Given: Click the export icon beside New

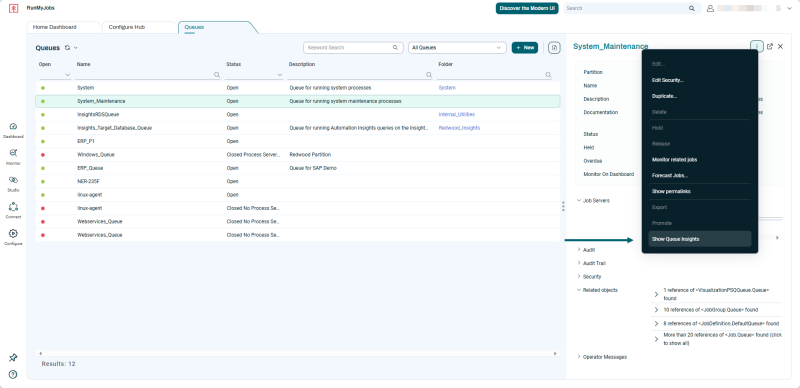Looking at the screenshot, I should click(554, 47).
